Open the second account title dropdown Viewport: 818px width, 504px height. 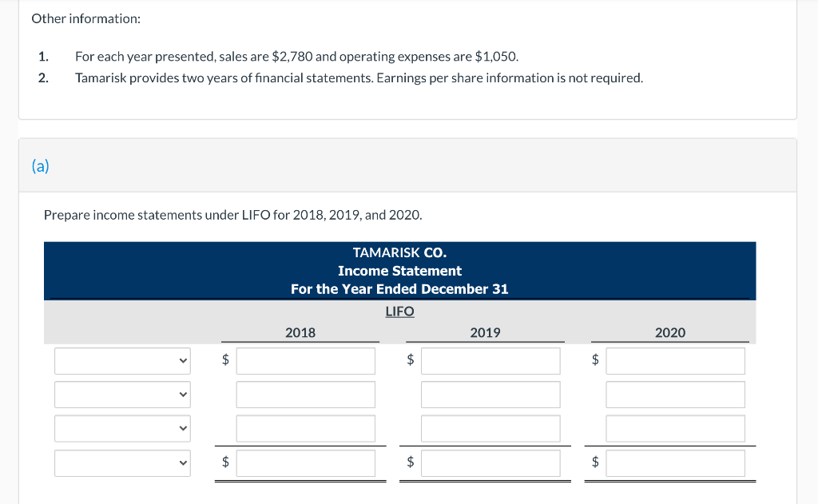[x=121, y=394]
